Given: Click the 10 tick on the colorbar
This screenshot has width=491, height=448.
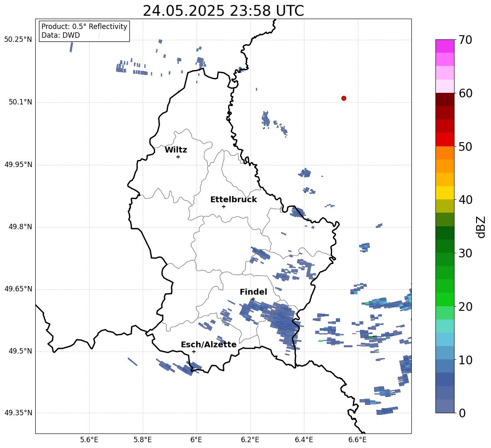Looking at the screenshot, I should point(465,360).
